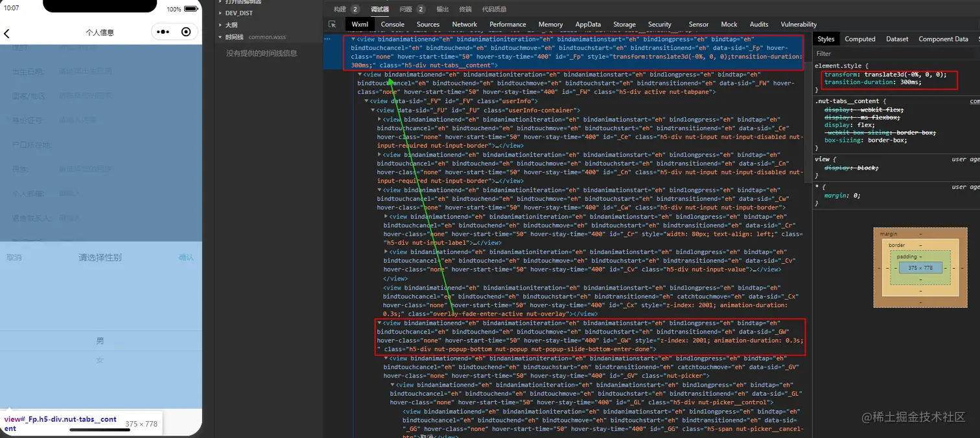Open the Memory tab
Image resolution: width=980 pixels, height=438 pixels.
click(x=550, y=24)
